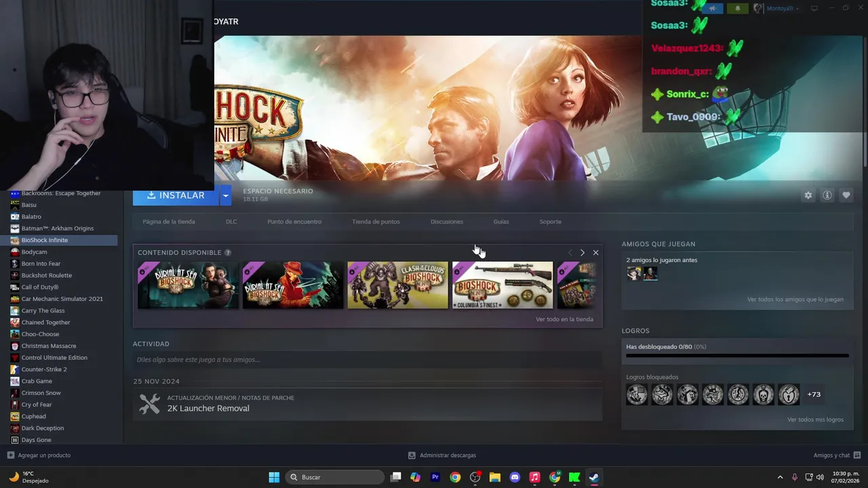The height and width of the screenshot is (488, 868).
Task: Click Ver todos mis logros link
Action: tap(815, 420)
